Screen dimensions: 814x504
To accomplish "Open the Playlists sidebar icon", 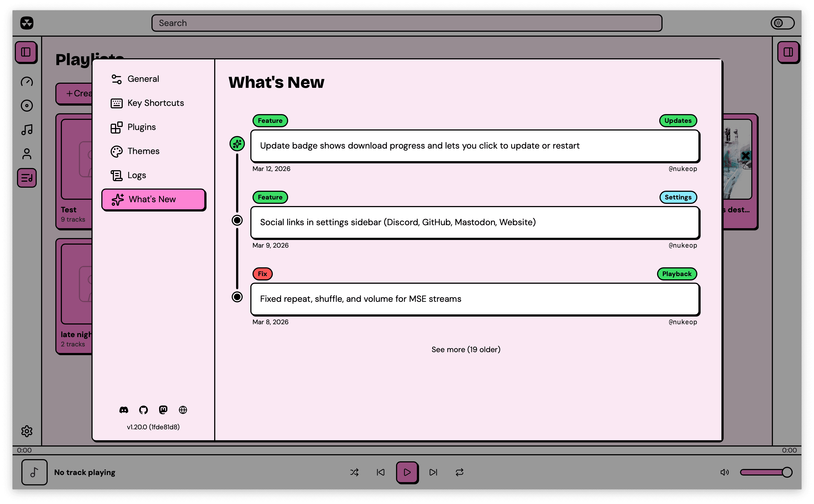I will coord(27,178).
